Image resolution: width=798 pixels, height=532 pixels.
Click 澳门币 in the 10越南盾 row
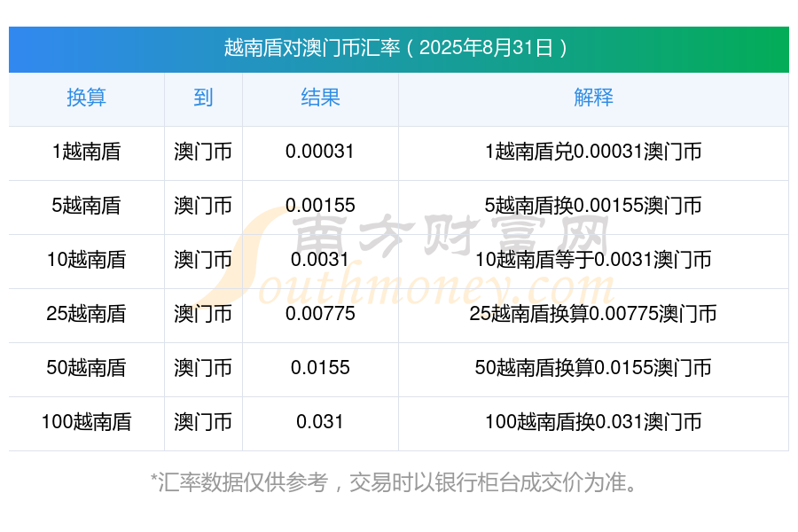pyautogui.click(x=203, y=260)
